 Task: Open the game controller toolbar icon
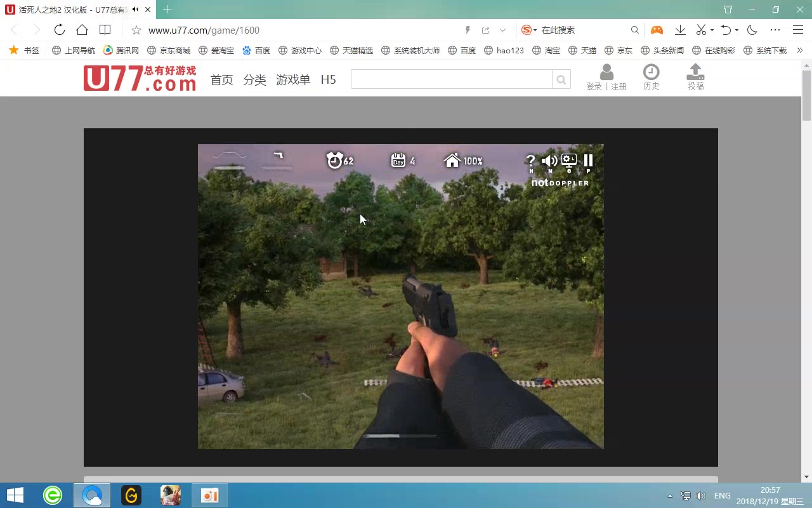(x=657, y=30)
